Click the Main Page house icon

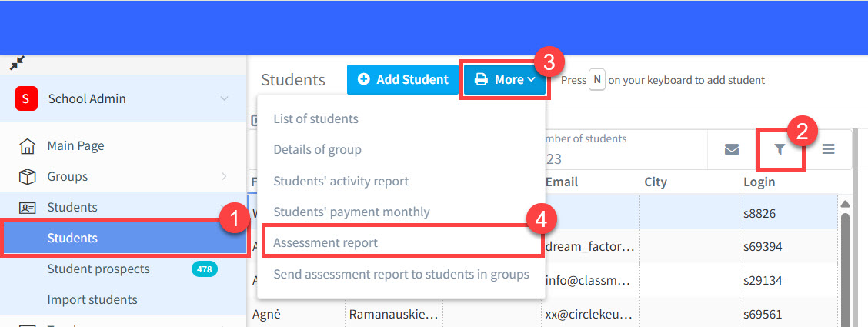[28, 146]
